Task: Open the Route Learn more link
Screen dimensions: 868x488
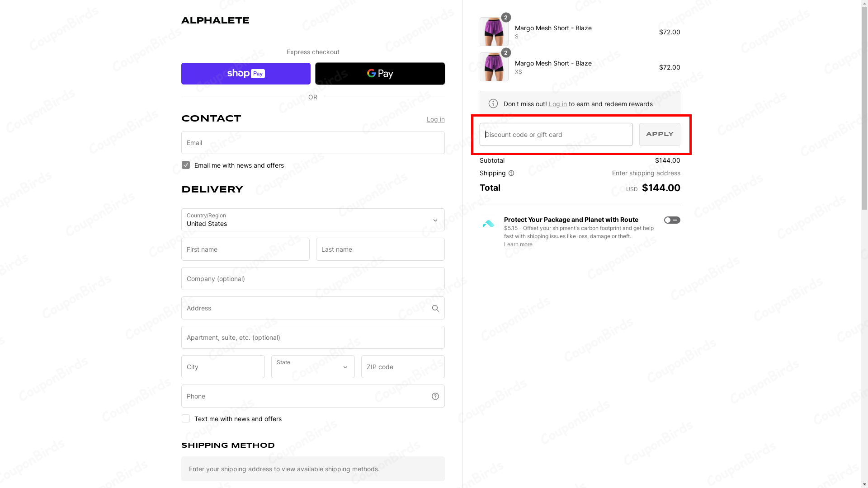Action: tap(518, 244)
